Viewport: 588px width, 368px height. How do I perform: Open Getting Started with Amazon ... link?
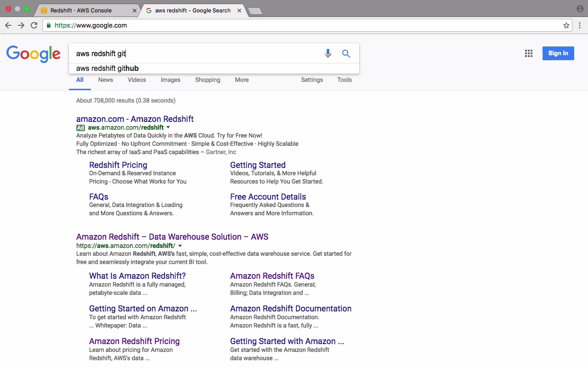287,341
